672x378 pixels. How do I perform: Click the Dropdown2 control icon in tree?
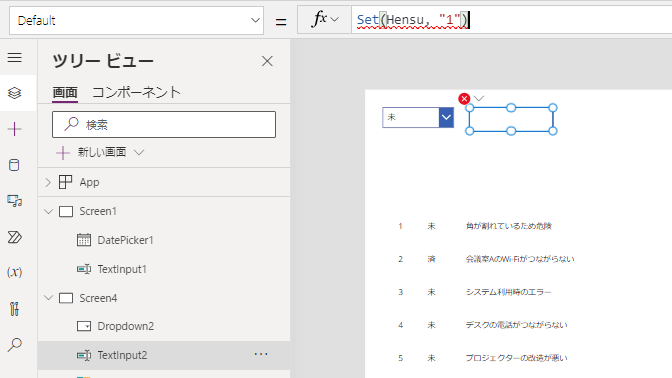[x=84, y=326]
